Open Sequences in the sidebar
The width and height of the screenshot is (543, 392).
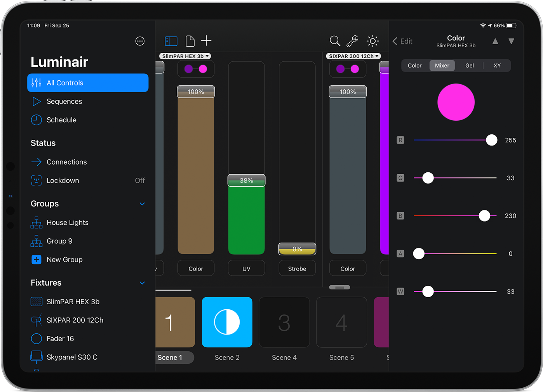(88, 101)
